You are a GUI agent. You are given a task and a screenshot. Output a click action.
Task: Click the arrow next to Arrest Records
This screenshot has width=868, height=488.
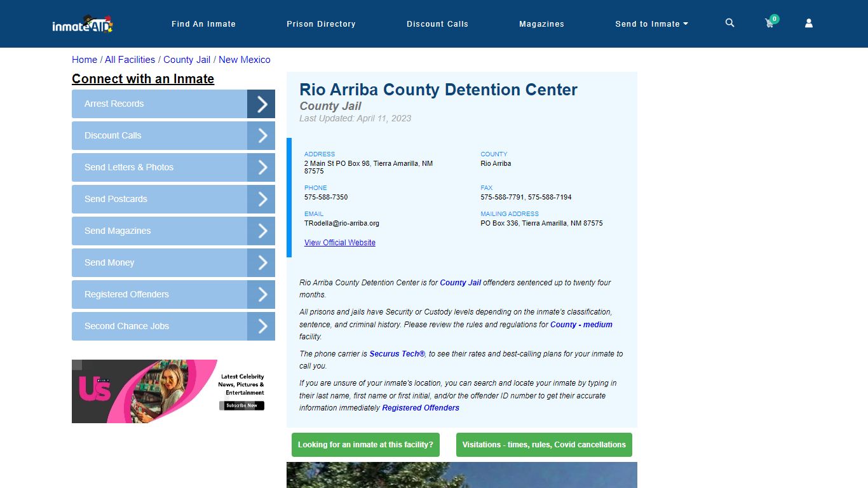click(261, 104)
